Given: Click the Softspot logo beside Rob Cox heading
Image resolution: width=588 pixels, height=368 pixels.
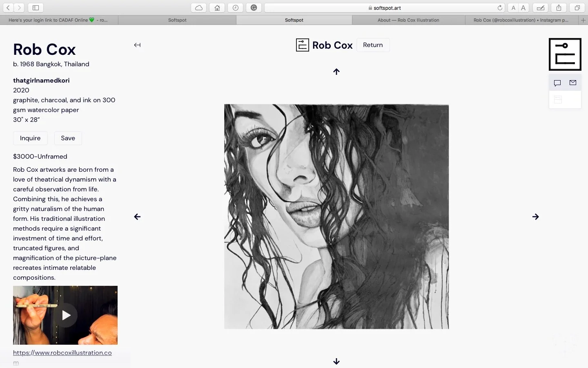Looking at the screenshot, I should coord(302,45).
